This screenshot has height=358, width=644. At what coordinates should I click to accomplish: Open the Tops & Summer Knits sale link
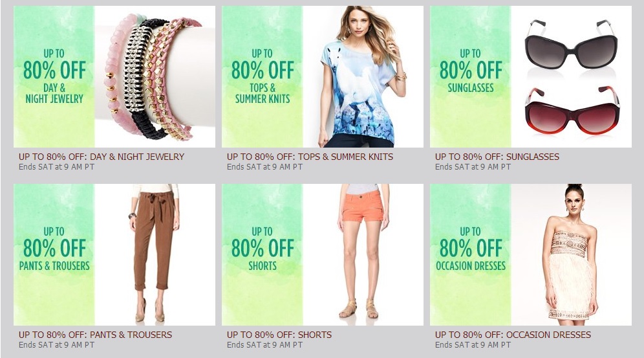(310, 157)
